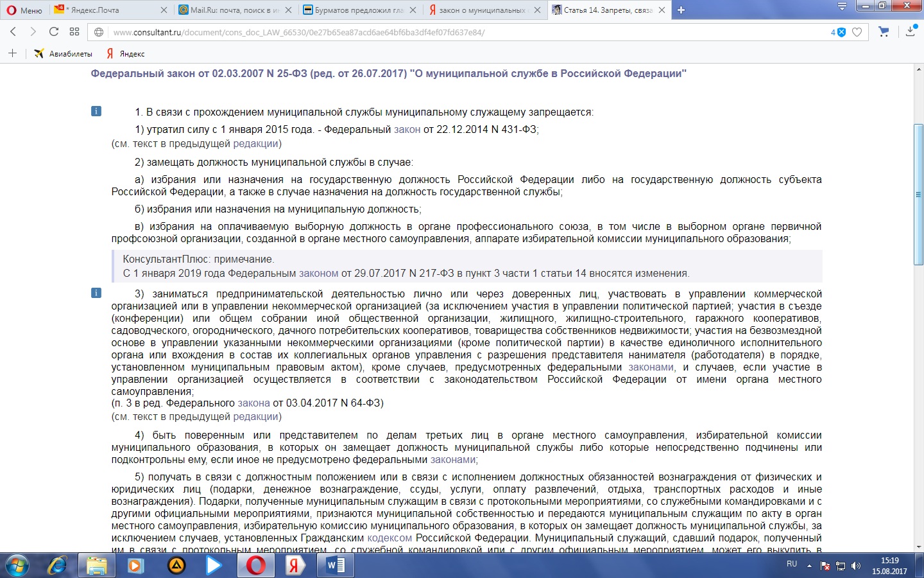Go back to the previous page
This screenshot has height=578, width=924.
[13, 32]
